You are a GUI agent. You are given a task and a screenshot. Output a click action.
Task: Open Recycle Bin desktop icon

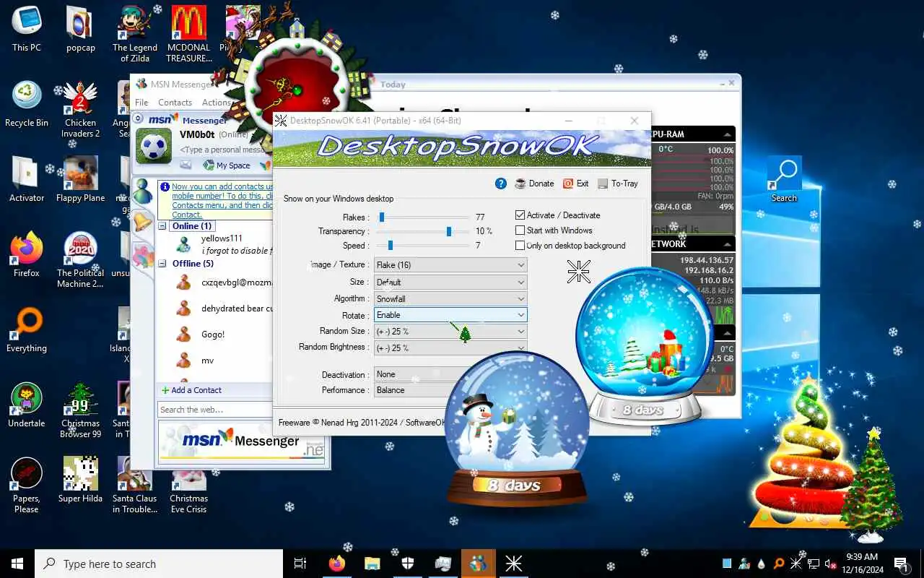[x=26, y=105]
